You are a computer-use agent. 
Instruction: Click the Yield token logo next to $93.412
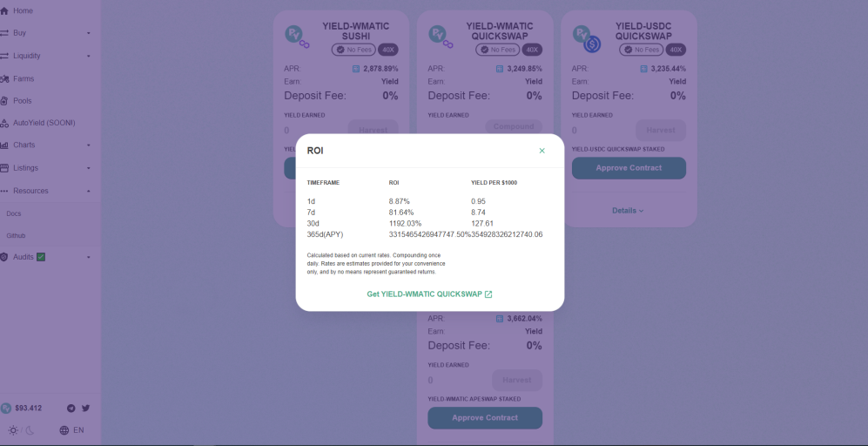point(5,409)
